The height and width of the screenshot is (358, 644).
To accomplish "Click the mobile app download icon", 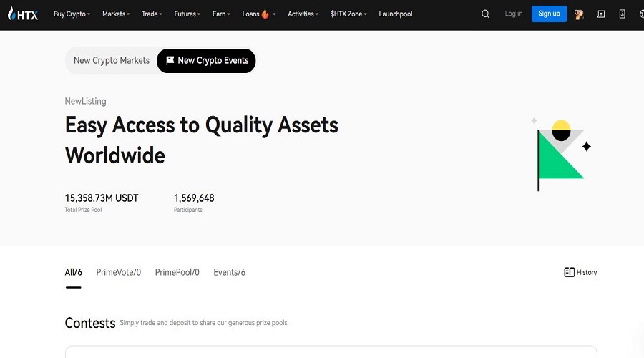I will point(622,14).
